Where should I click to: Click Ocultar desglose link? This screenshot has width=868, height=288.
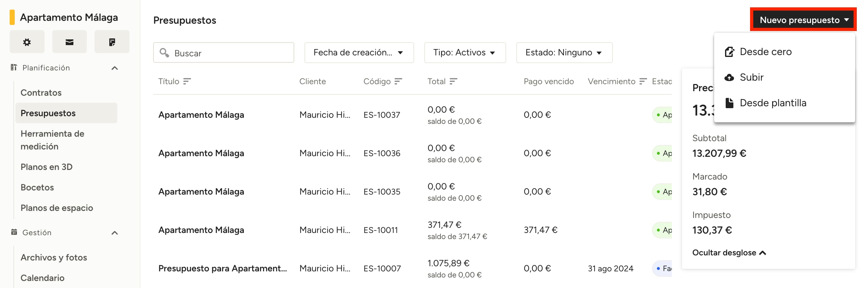[x=729, y=253]
